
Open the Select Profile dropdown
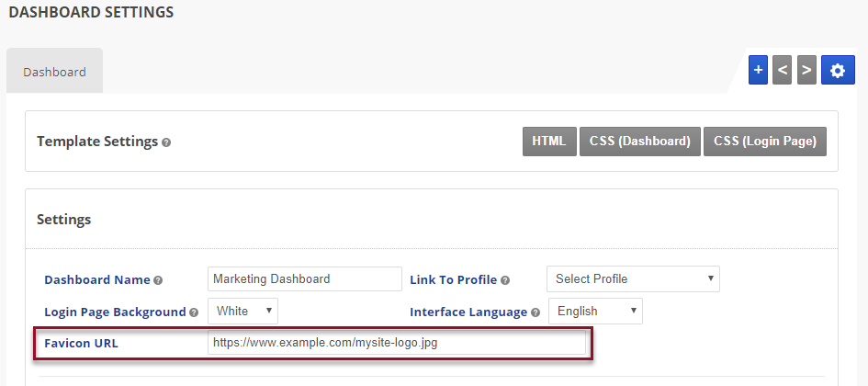[633, 278]
